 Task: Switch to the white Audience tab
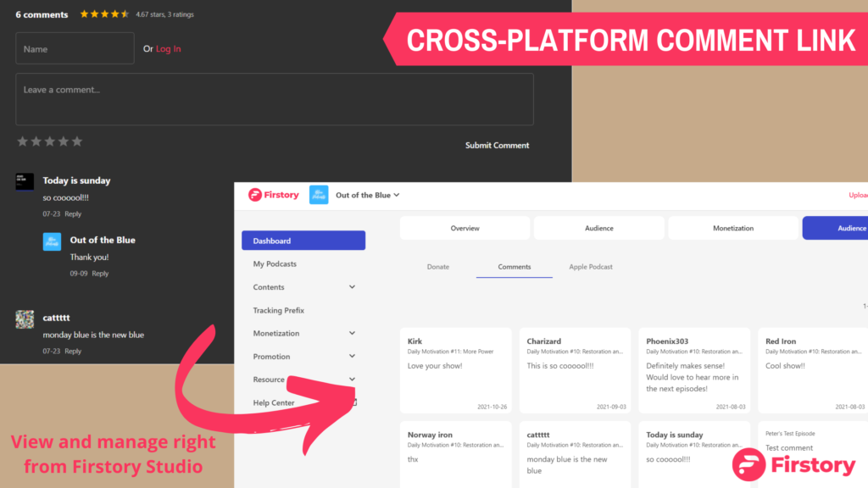pyautogui.click(x=599, y=228)
